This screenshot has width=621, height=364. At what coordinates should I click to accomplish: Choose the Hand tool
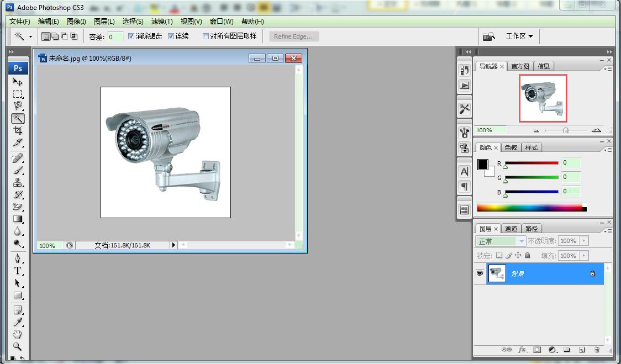[x=18, y=334]
